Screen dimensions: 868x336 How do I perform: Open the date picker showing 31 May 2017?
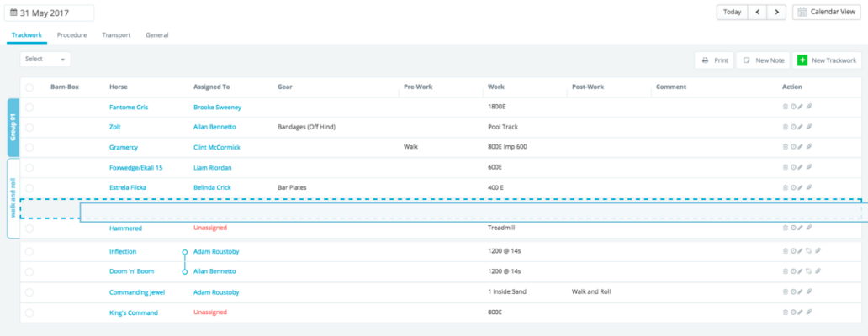tap(50, 13)
